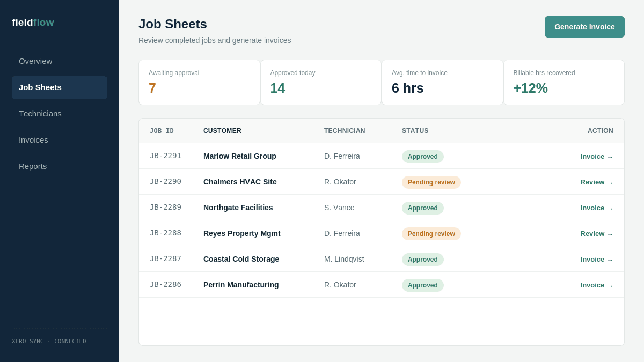Go to Technicians in the sidebar
644x362 pixels.
[60, 114]
